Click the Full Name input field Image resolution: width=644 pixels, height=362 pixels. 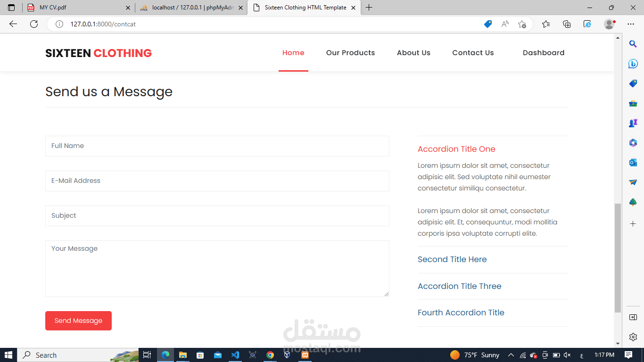tap(217, 146)
